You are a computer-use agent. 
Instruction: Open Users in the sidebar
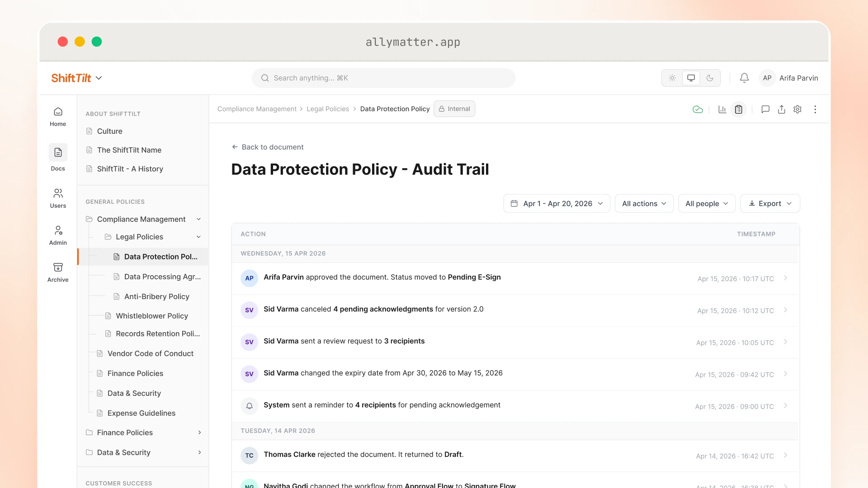coord(58,198)
